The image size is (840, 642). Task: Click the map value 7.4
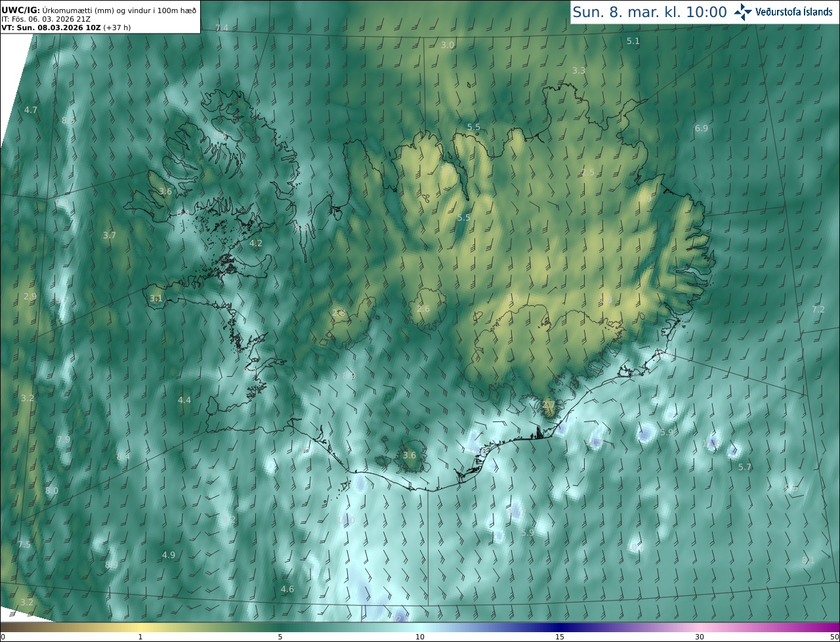pos(222,28)
